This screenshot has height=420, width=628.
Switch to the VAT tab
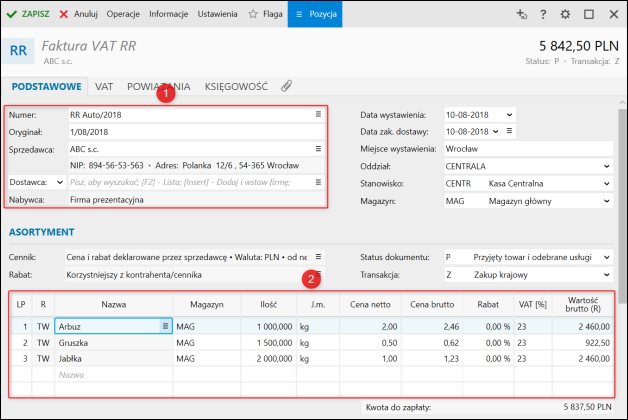[106, 87]
